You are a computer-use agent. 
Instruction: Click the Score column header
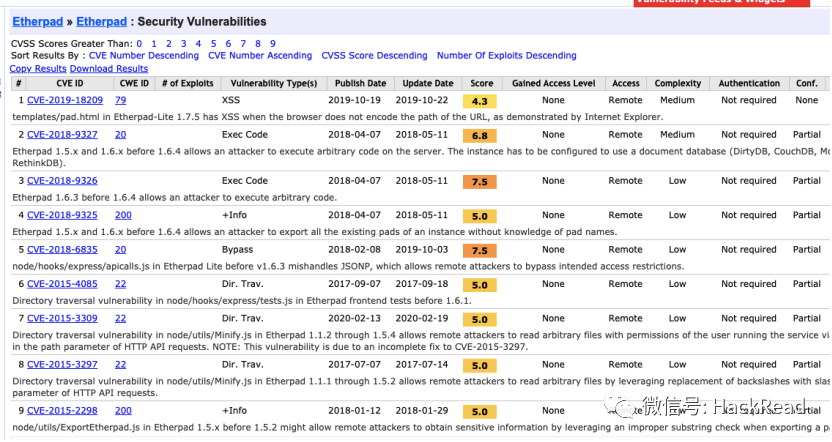point(481,83)
